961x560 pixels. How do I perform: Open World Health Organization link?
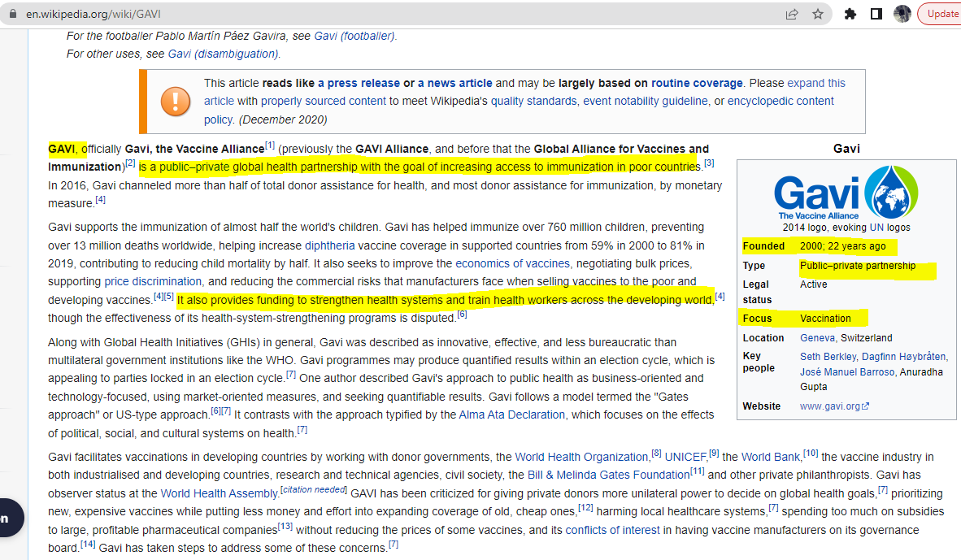pyautogui.click(x=581, y=457)
